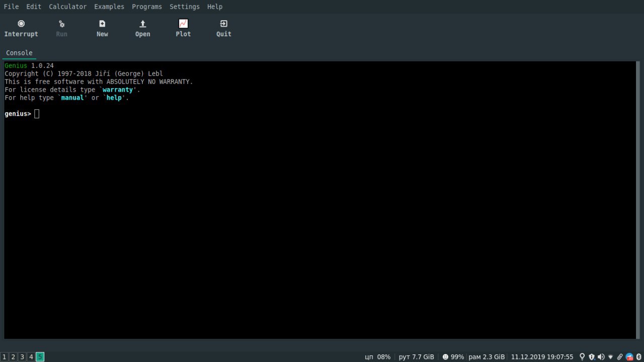644x362 pixels.
Task: Click the Wi-Fi network tray icon
Action: [x=611, y=357]
